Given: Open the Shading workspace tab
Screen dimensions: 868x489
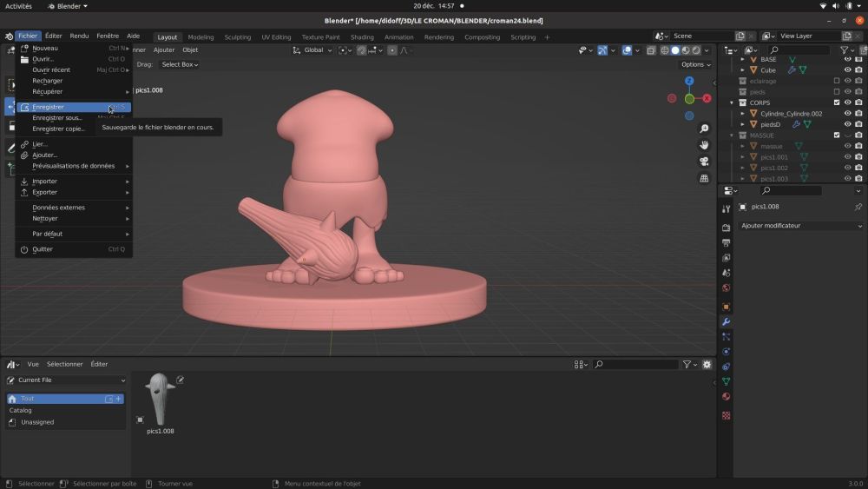Looking at the screenshot, I should click(362, 37).
